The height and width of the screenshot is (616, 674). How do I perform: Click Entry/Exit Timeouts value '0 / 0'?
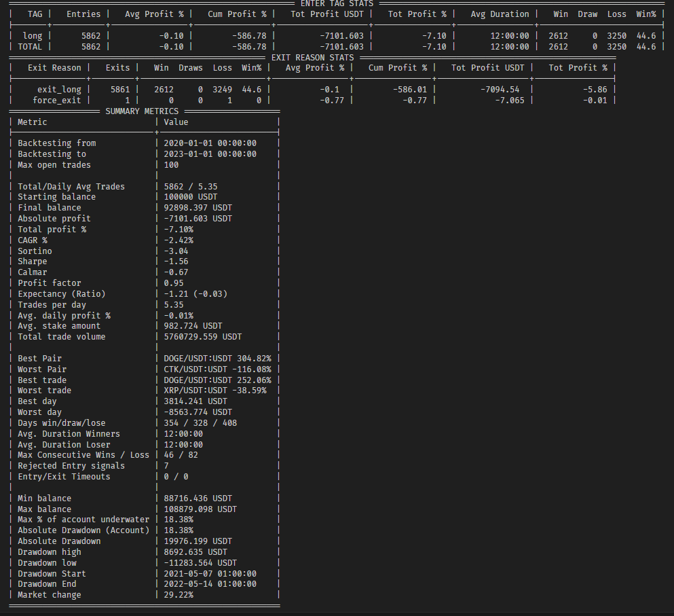click(x=176, y=477)
